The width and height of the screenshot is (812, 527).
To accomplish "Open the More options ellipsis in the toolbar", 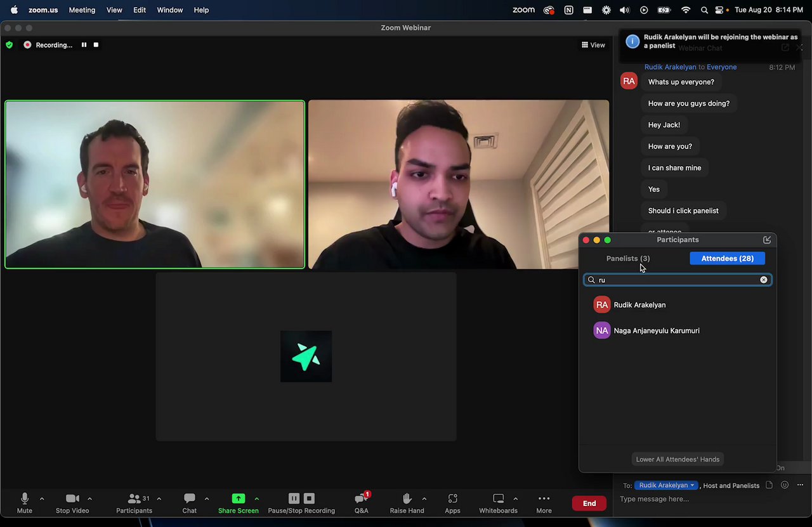I will coord(544,502).
